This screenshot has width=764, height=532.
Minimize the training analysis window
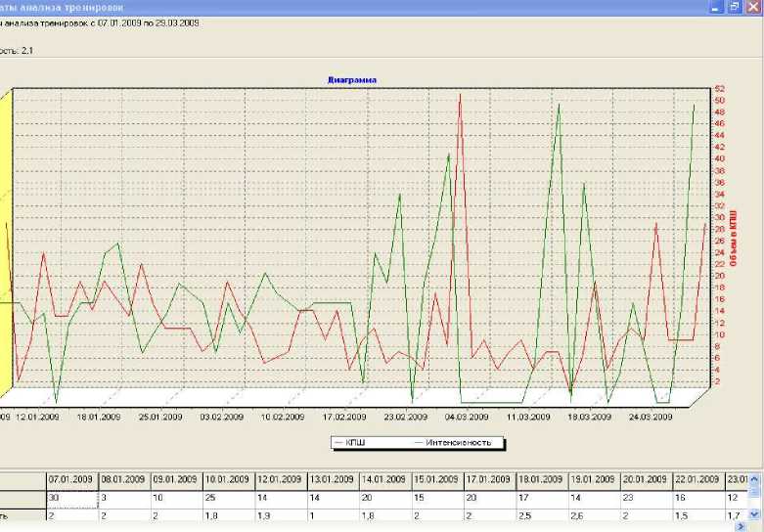tap(716, 7)
